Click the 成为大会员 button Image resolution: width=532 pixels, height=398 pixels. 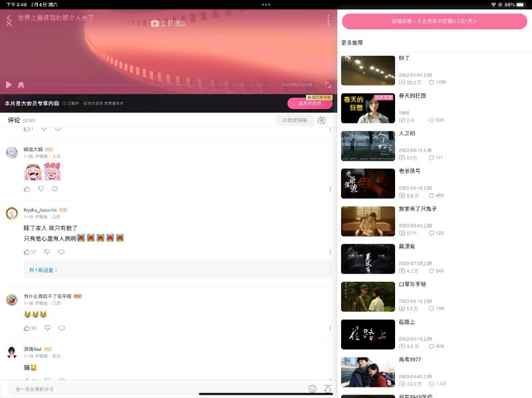tap(309, 104)
